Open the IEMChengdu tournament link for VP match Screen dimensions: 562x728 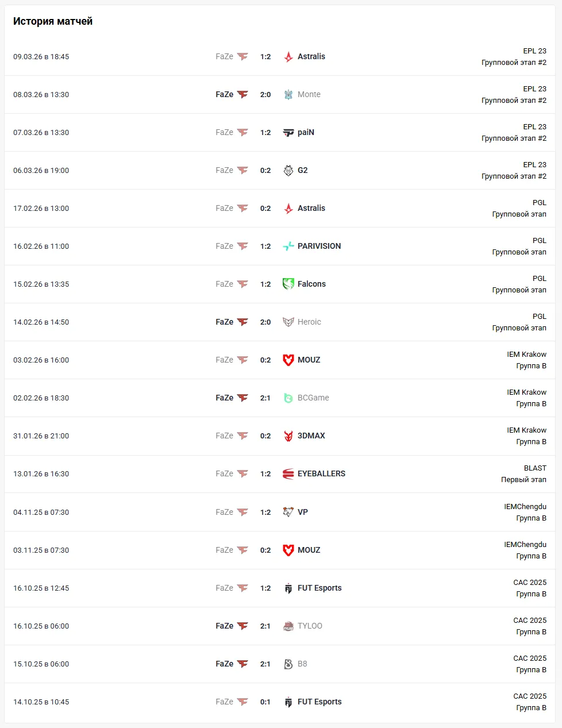(x=525, y=513)
